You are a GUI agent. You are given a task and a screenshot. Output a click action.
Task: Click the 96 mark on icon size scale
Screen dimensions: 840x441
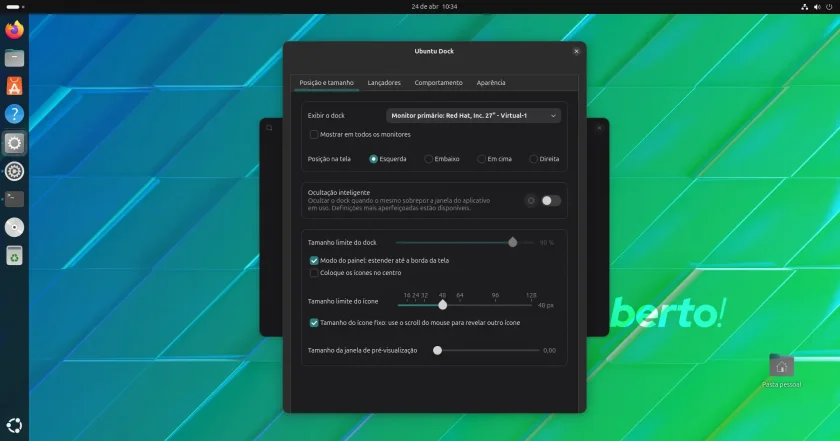tap(495, 295)
